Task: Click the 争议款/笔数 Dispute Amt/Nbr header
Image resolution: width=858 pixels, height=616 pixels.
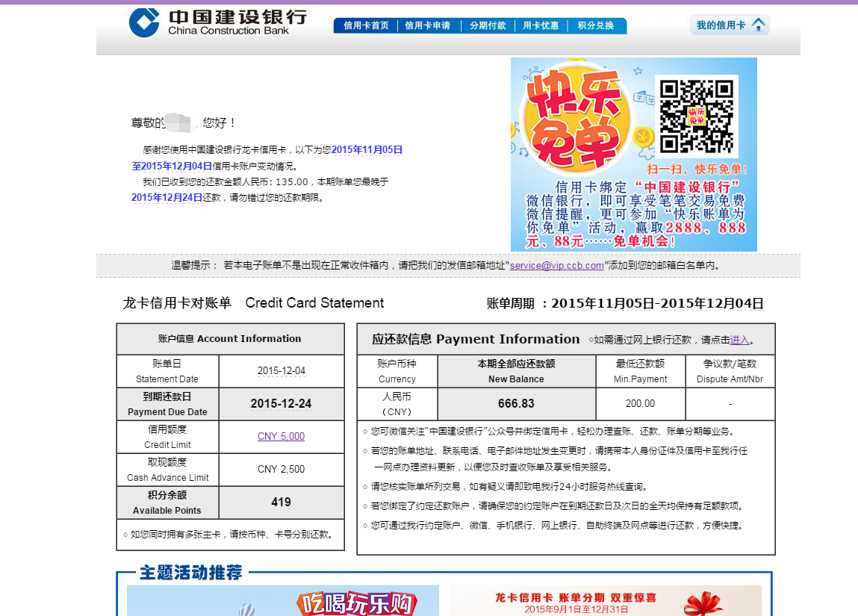Action: pyautogui.click(x=730, y=371)
